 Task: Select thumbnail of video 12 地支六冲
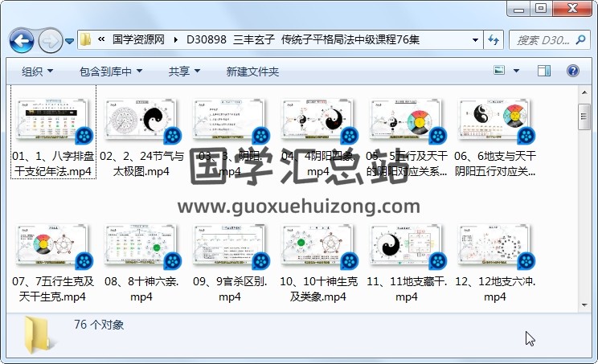(x=494, y=245)
